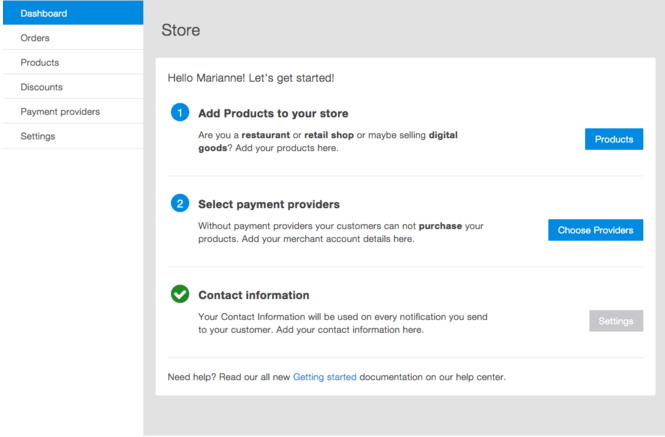Click the Select payment providers heading

click(269, 204)
